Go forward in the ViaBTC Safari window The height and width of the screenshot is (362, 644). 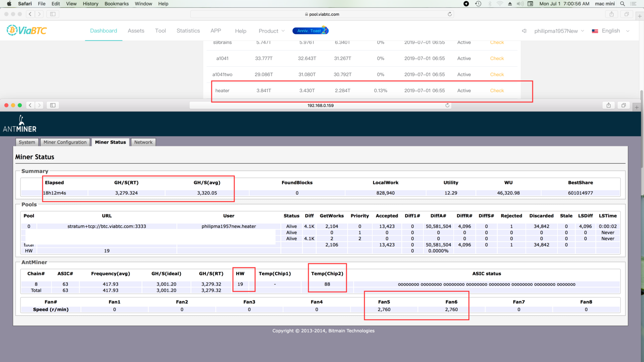coord(39,14)
